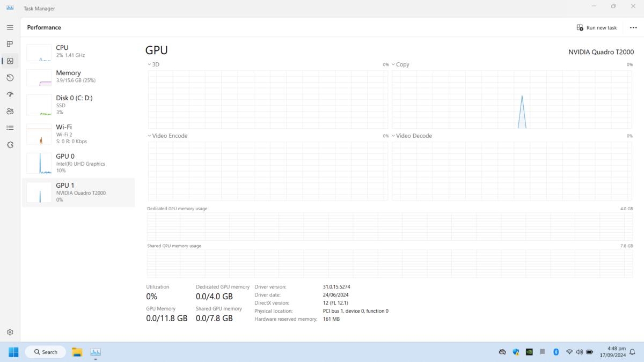The height and width of the screenshot is (362, 644).
Task: Go to the Processes page icon
Action: pos(10,44)
